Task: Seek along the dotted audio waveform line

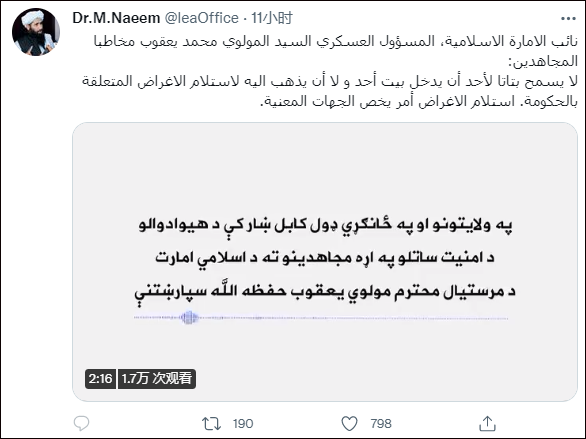Action: pos(321,318)
